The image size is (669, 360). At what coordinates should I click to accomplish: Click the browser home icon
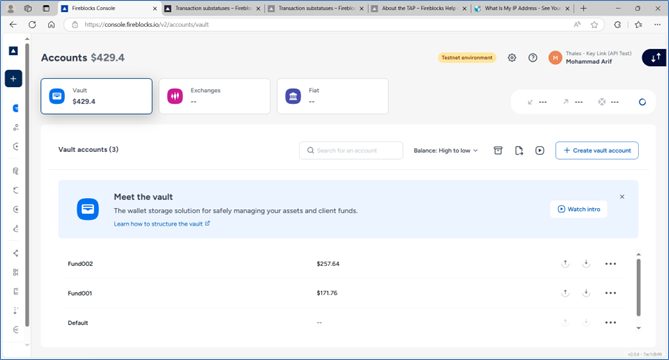click(51, 25)
